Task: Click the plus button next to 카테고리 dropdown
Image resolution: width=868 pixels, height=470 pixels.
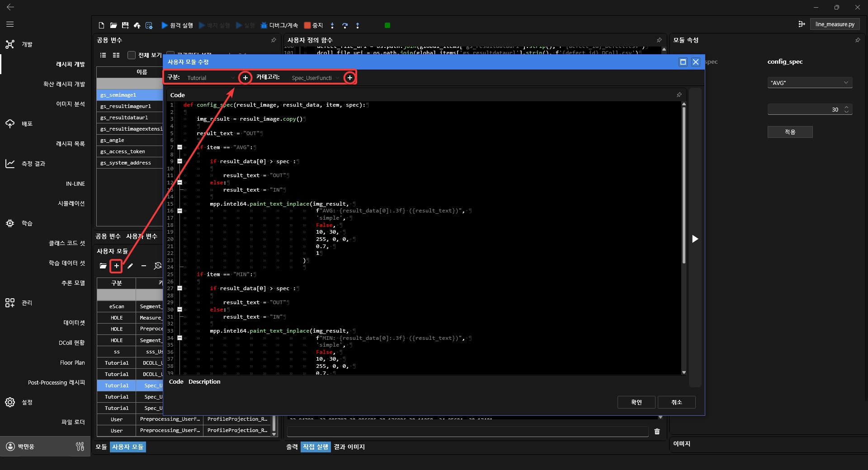Action: pyautogui.click(x=349, y=78)
